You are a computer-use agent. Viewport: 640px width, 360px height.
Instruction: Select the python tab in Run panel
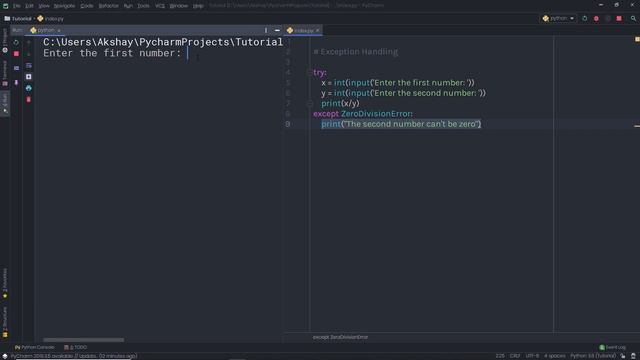tap(45, 30)
